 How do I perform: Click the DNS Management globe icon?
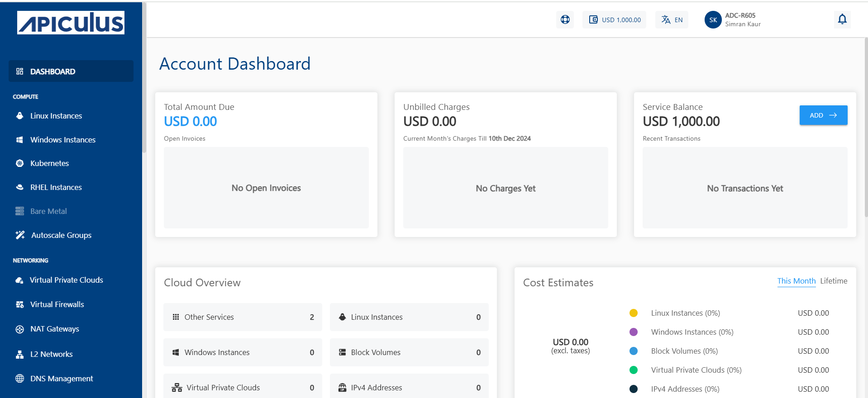coord(19,379)
